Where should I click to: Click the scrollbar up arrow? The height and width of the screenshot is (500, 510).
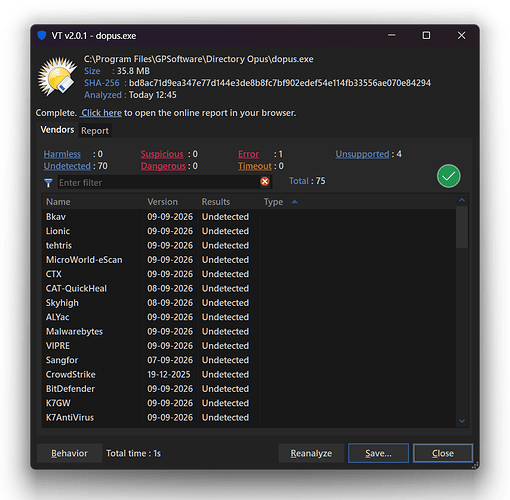click(462, 200)
